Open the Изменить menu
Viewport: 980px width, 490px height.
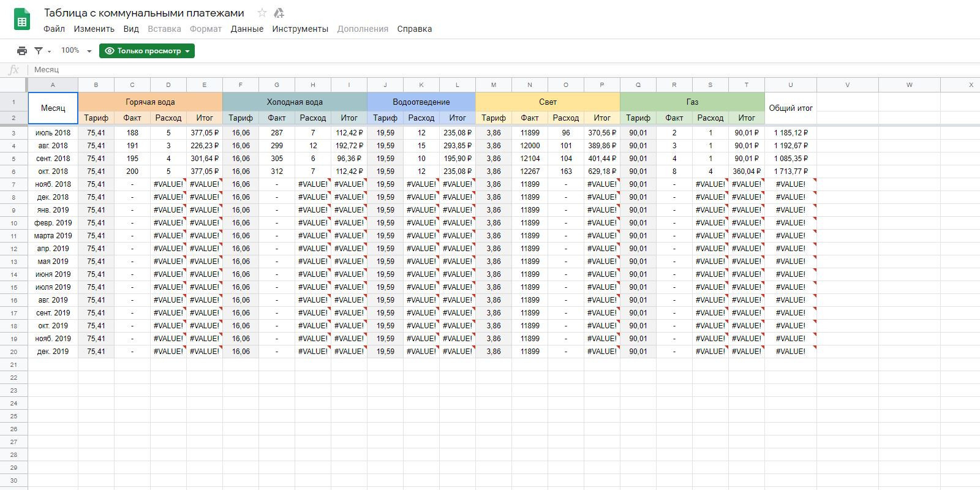[94, 29]
